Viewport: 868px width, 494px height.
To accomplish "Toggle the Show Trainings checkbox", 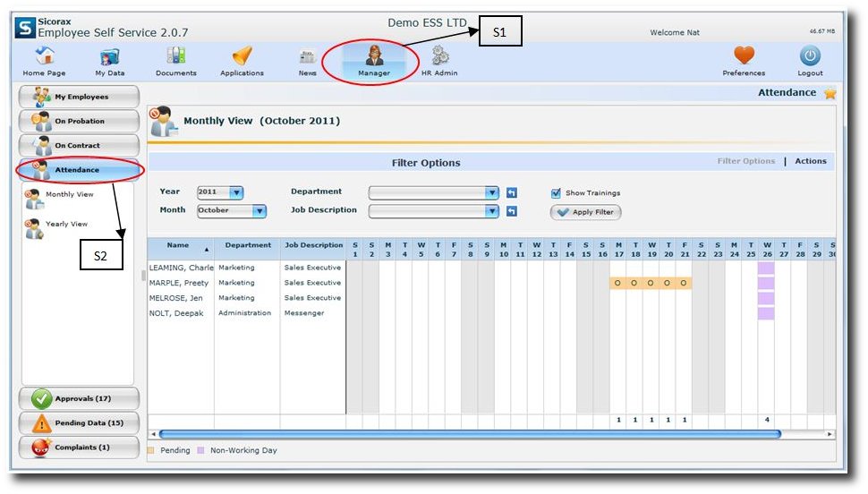I will tap(556, 192).
